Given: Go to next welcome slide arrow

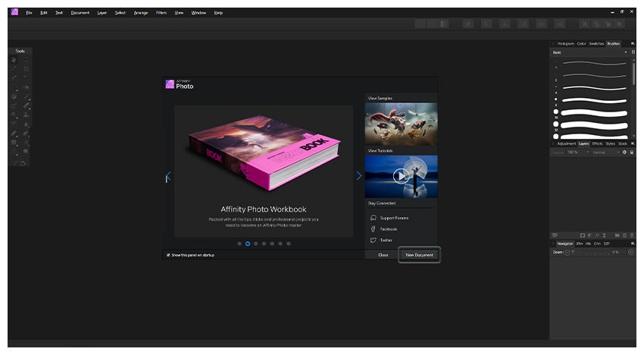Looking at the screenshot, I should 358,176.
